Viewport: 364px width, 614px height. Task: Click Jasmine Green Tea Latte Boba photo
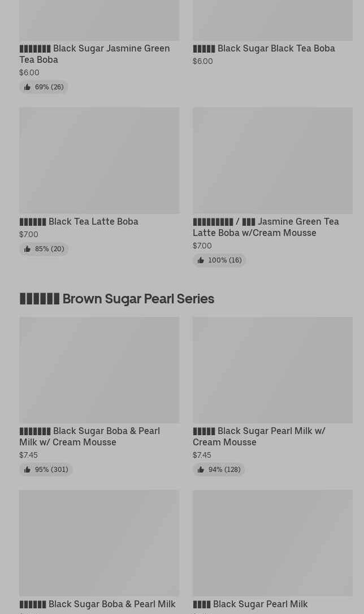click(272, 161)
